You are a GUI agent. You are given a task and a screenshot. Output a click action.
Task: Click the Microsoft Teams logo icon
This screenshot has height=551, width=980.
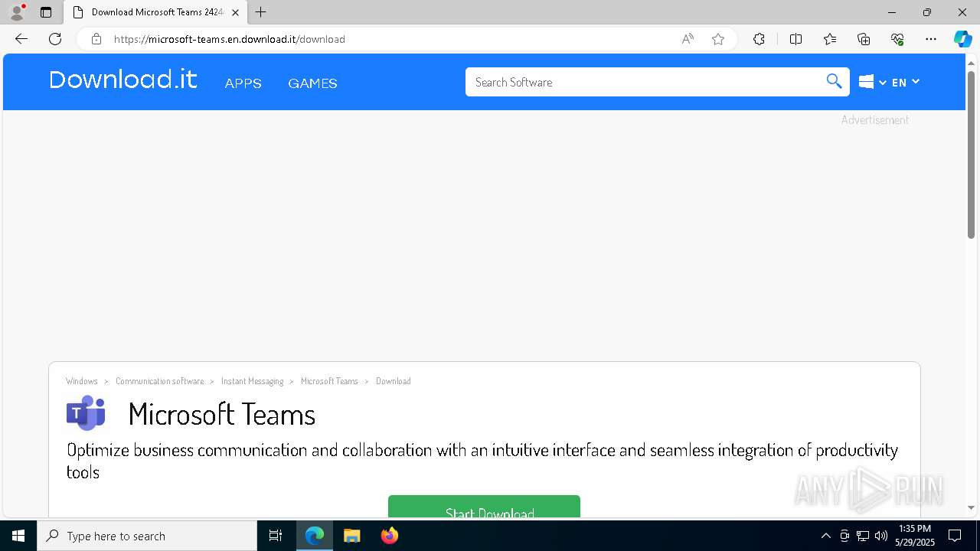(x=86, y=413)
